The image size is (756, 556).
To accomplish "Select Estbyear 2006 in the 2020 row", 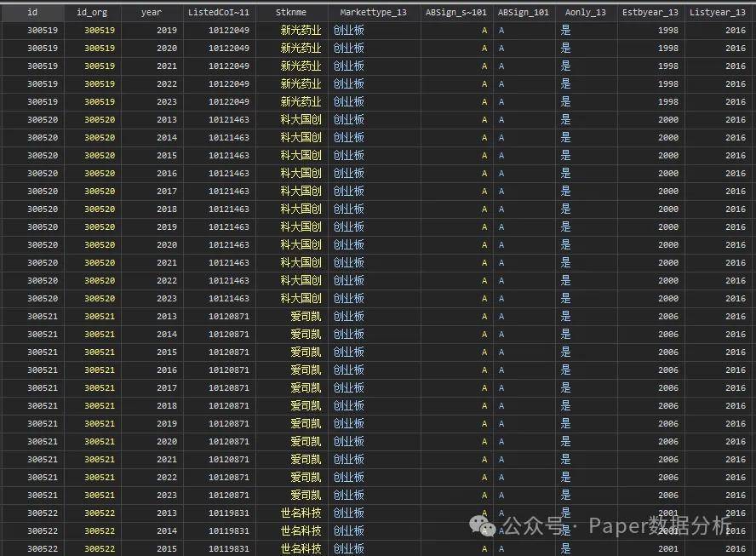I will (668, 441).
